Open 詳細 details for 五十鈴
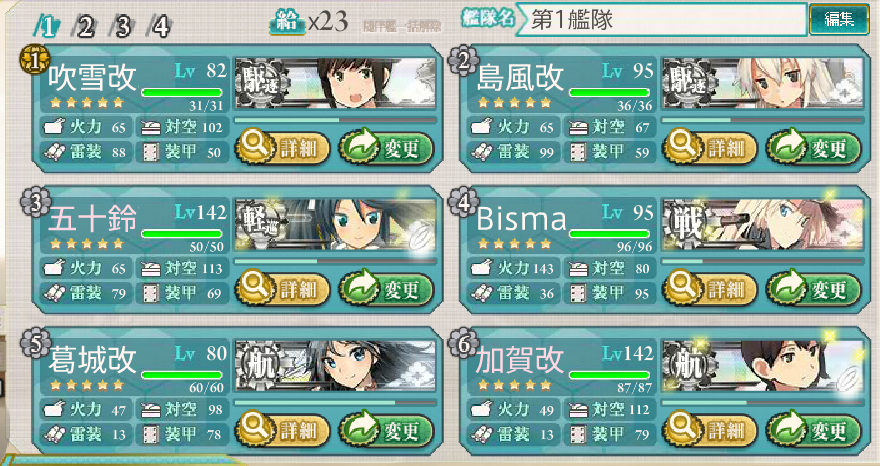The height and width of the screenshot is (466, 880). [x=283, y=289]
